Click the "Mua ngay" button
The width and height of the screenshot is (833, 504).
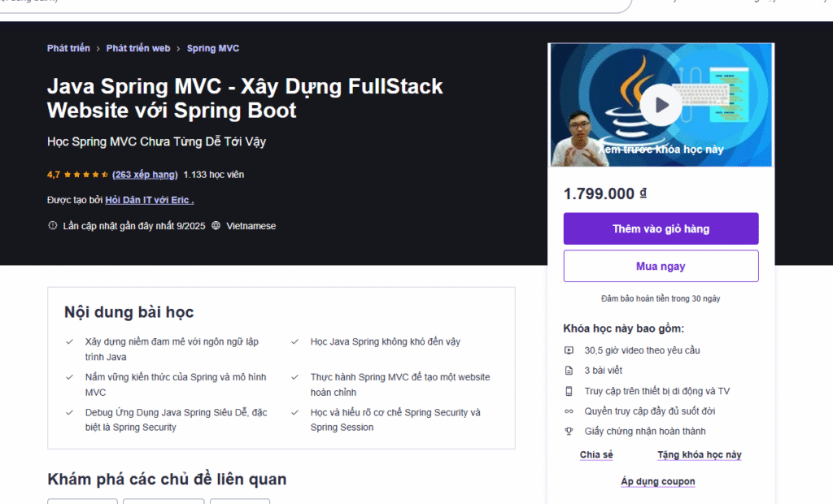(x=661, y=267)
